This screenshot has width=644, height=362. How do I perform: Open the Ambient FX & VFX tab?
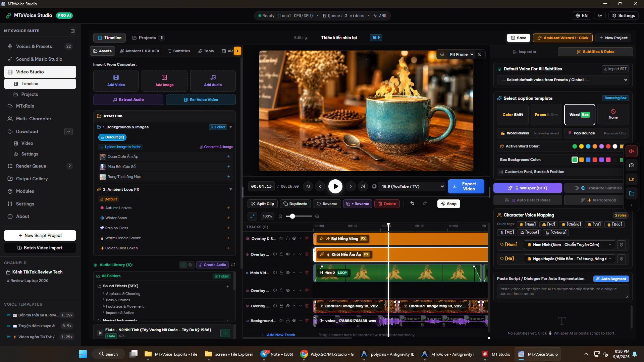click(x=140, y=51)
